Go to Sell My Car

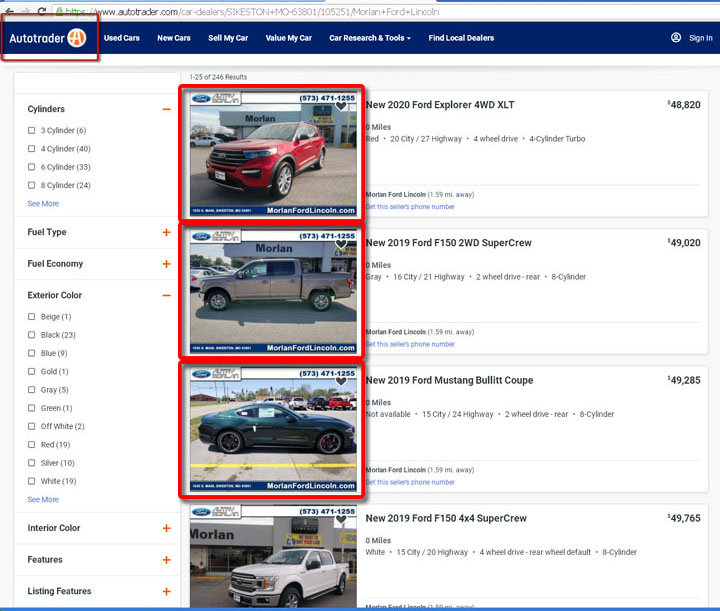pyautogui.click(x=228, y=38)
